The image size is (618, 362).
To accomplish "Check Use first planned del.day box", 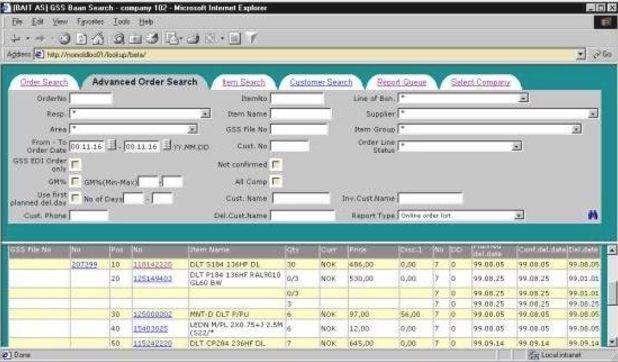I will tap(75, 198).
